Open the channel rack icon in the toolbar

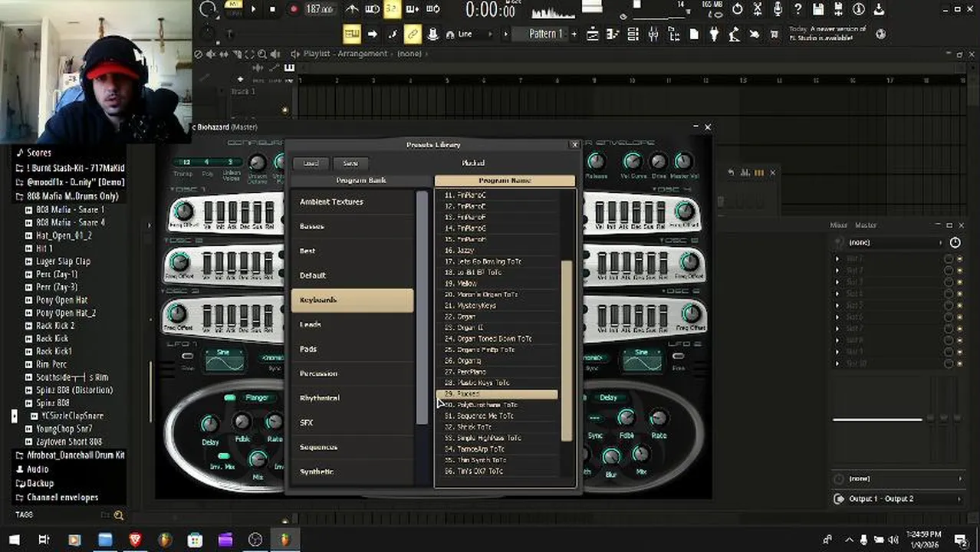click(x=633, y=34)
